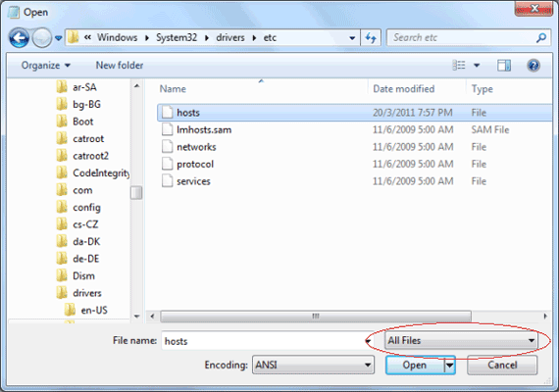Select the en-US subfolder

[94, 310]
